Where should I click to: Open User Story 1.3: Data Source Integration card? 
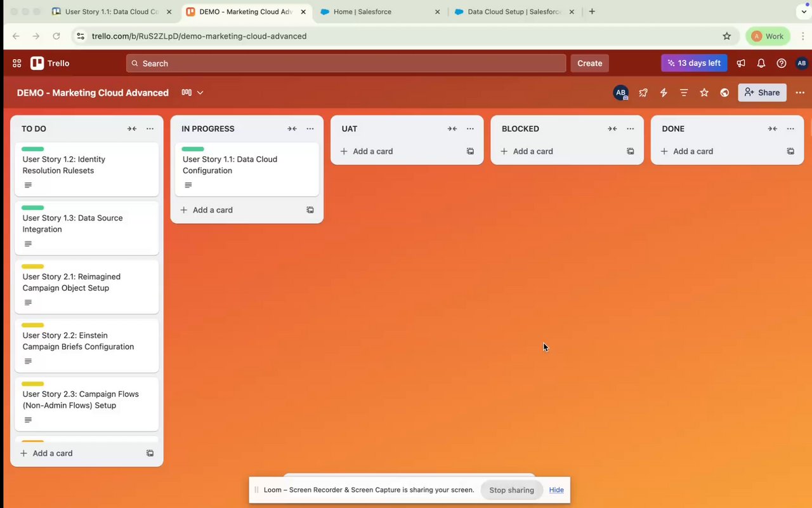(x=87, y=228)
